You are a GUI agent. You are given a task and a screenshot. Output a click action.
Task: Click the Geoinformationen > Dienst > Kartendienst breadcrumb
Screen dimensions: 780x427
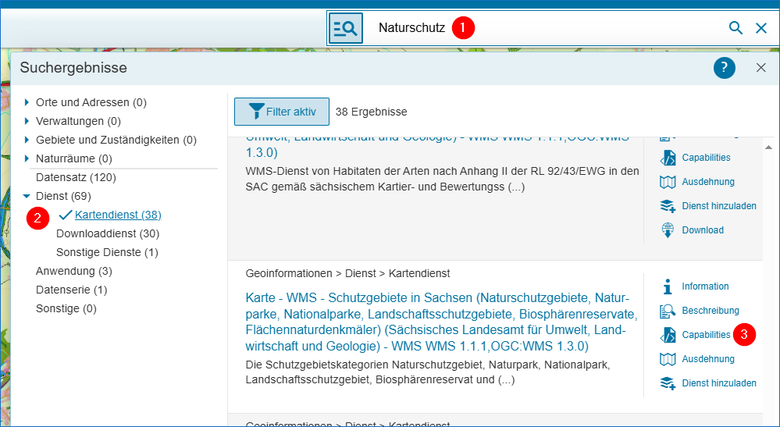[x=347, y=273]
